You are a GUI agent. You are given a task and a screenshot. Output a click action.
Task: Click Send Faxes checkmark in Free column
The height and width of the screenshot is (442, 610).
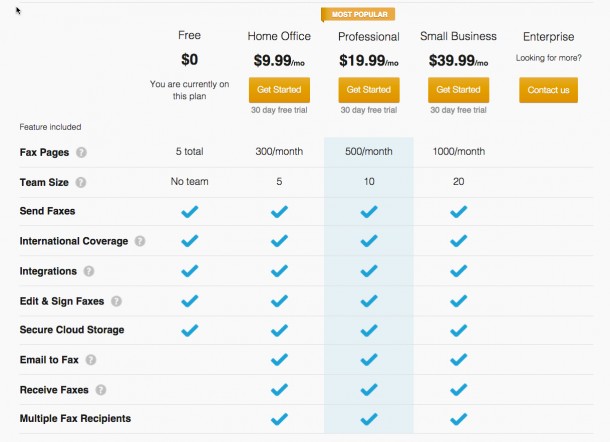point(189,212)
